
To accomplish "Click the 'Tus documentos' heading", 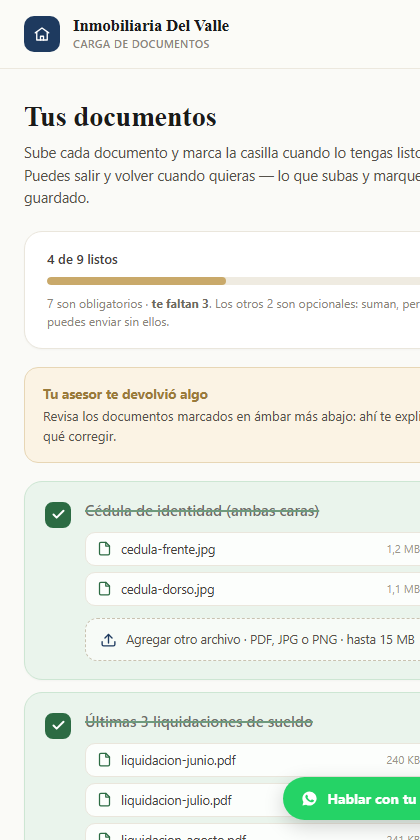I will tap(121, 117).
